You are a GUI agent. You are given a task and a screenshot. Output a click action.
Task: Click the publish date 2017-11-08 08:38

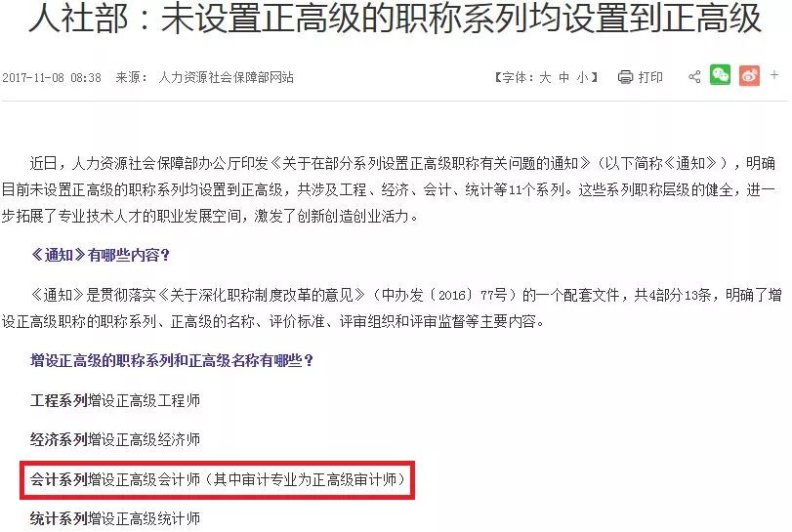(x=52, y=78)
